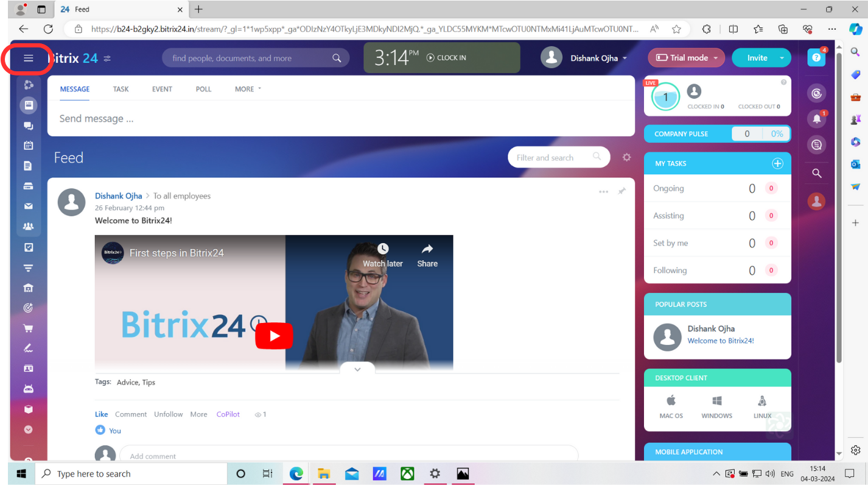The width and height of the screenshot is (868, 485).
Task: Open Webmail envelope icon in sidebar
Action: click(x=28, y=206)
